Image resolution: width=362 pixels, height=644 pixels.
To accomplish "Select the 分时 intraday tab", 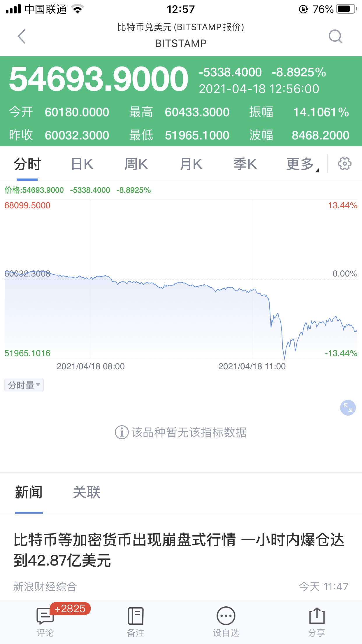I will (27, 164).
